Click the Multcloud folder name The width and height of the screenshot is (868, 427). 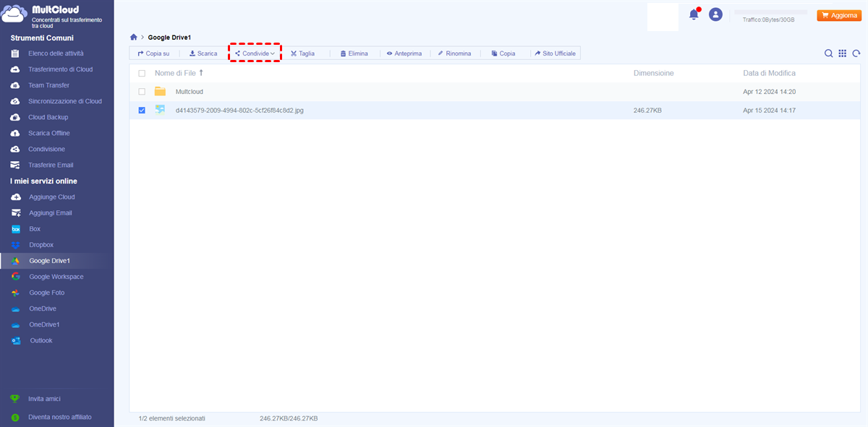pos(190,92)
